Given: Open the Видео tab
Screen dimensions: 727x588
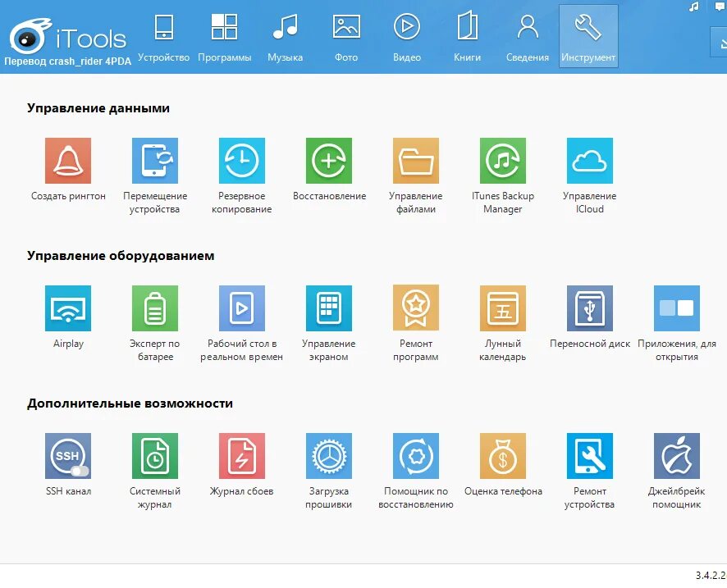Looking at the screenshot, I should pyautogui.click(x=407, y=37).
